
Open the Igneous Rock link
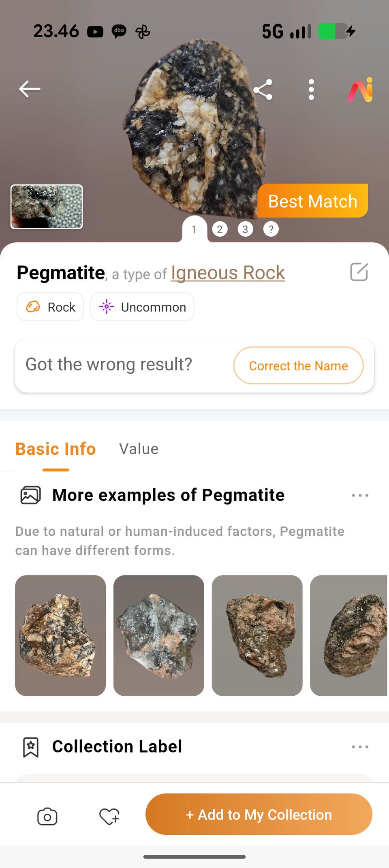point(228,273)
